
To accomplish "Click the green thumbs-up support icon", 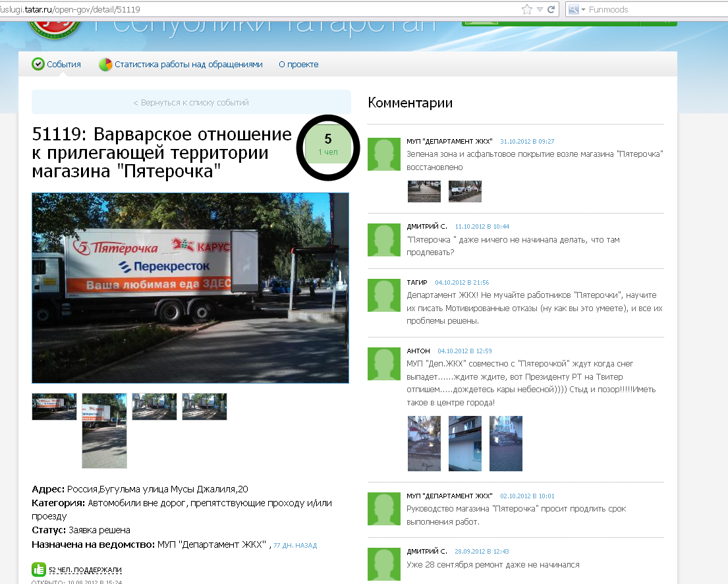I will click(x=38, y=569).
